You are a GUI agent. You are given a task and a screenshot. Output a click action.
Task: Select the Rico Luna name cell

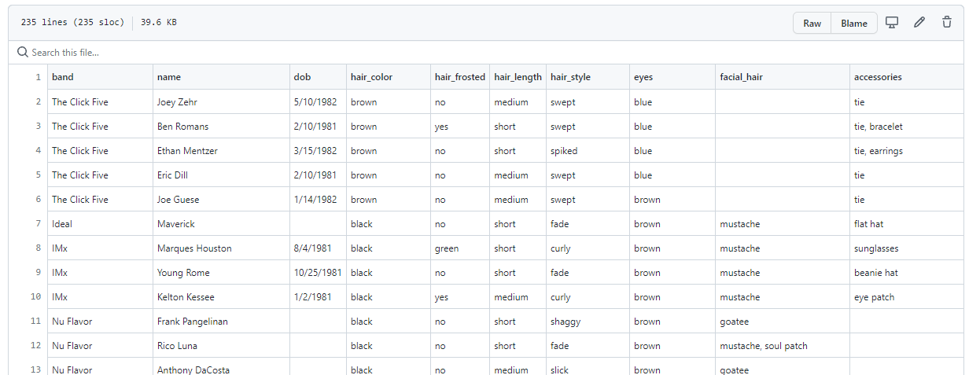click(x=221, y=346)
